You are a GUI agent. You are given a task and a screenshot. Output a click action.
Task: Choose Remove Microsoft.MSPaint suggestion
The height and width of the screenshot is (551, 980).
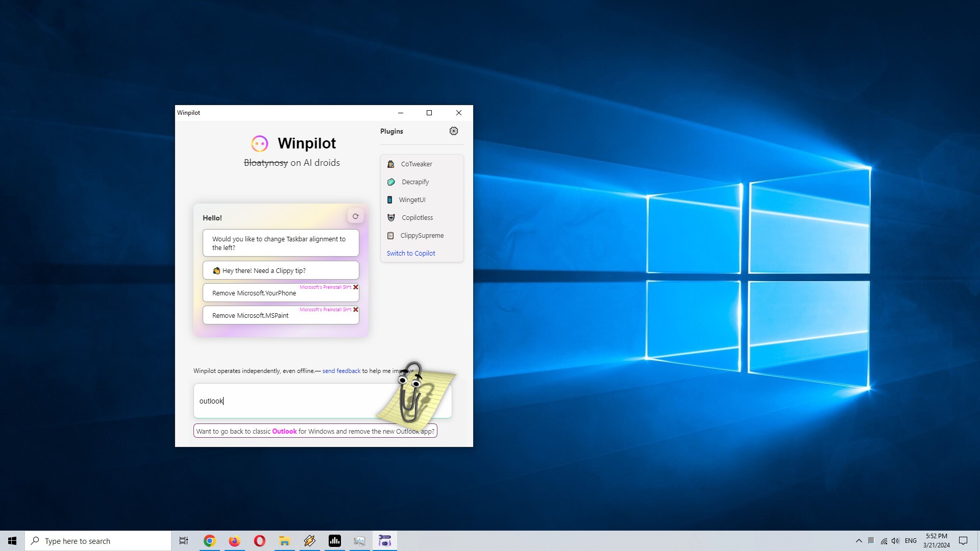250,316
